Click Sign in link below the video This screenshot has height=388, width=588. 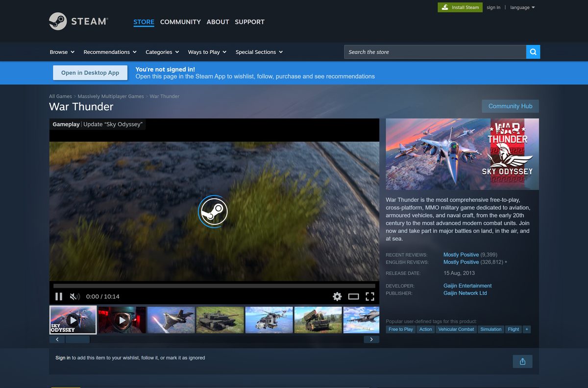pos(63,358)
